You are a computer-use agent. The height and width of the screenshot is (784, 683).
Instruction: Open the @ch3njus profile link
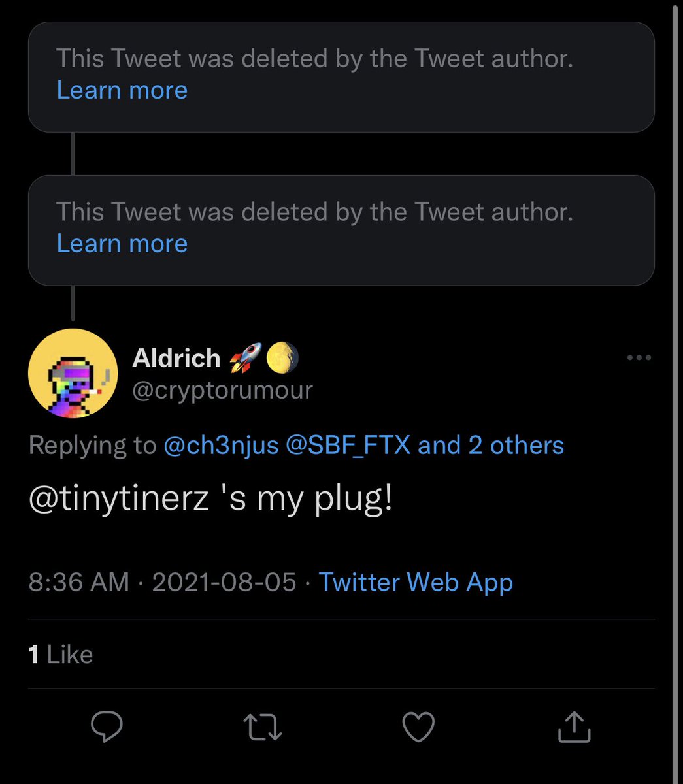[221, 446]
